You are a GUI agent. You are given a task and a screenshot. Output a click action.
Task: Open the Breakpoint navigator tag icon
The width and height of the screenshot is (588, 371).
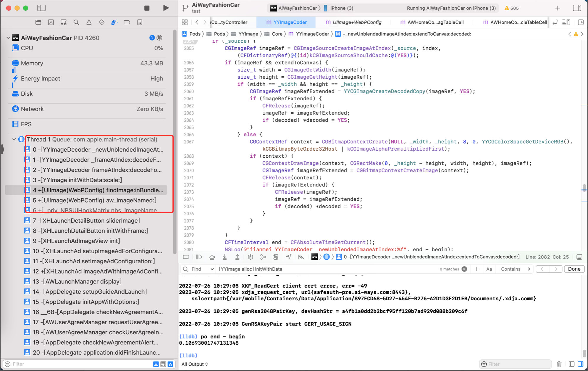(127, 22)
